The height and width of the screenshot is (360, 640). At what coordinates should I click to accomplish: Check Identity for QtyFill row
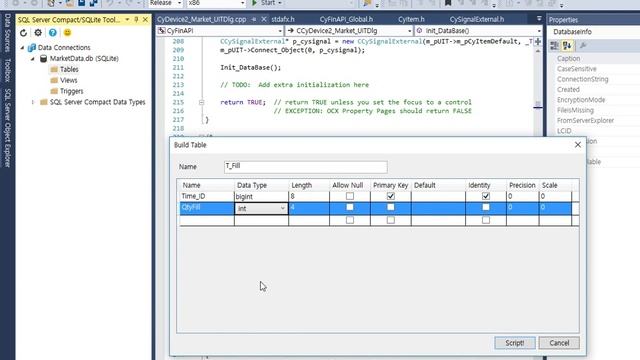click(x=486, y=207)
